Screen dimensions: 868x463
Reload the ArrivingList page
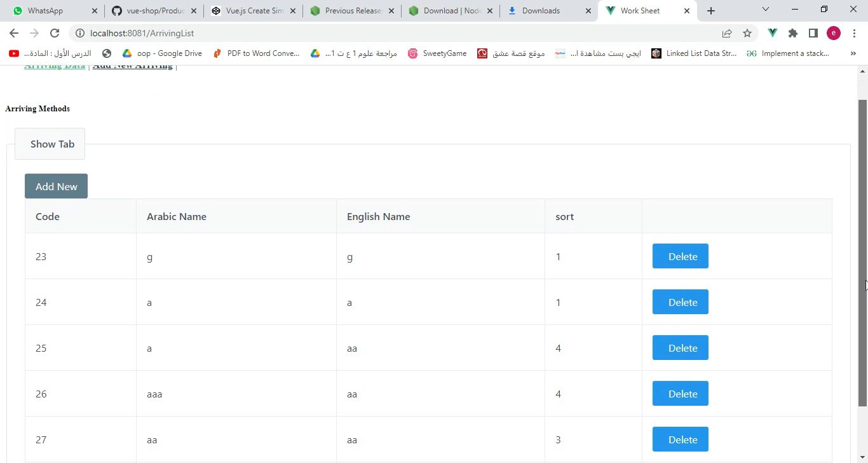[55, 33]
